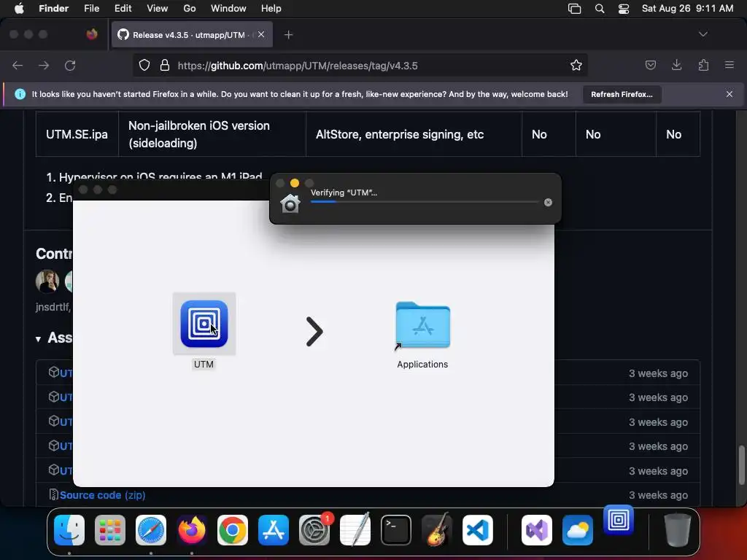
Task: Cancel the Verifying UTM progress
Action: (x=548, y=203)
